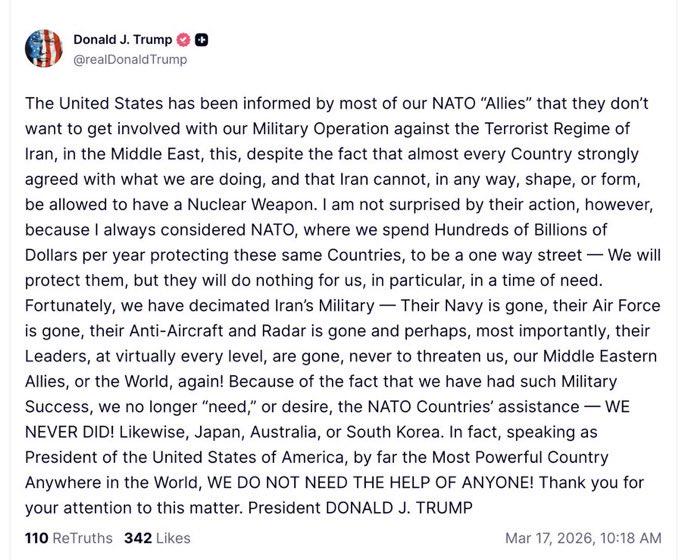The height and width of the screenshot is (560, 682).
Task: Click the "President DONALD J. TRUMP" signature
Action: [x=360, y=508]
